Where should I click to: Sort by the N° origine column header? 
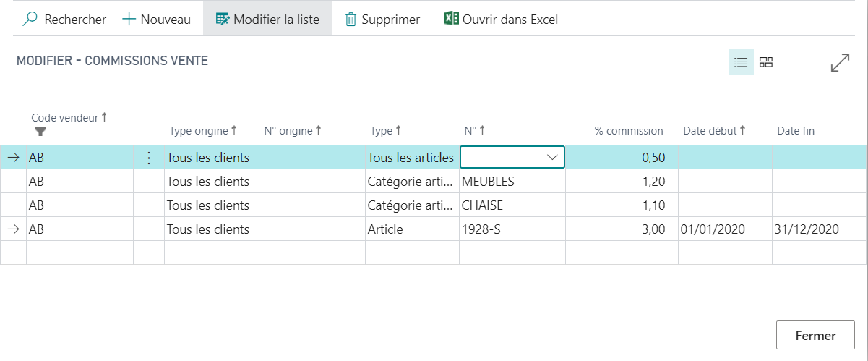click(292, 131)
